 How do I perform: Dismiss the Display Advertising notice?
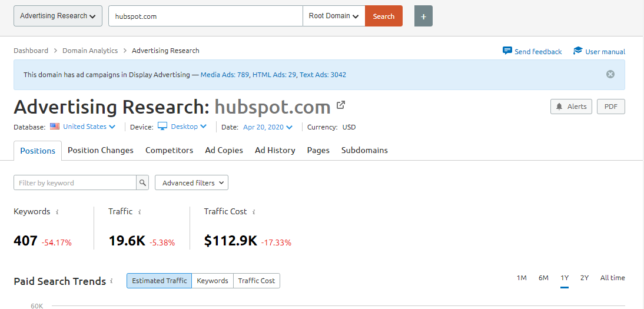(610, 74)
